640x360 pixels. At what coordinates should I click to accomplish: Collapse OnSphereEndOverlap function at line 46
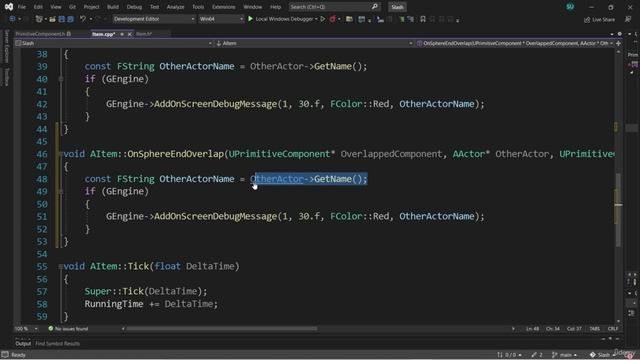click(60, 154)
